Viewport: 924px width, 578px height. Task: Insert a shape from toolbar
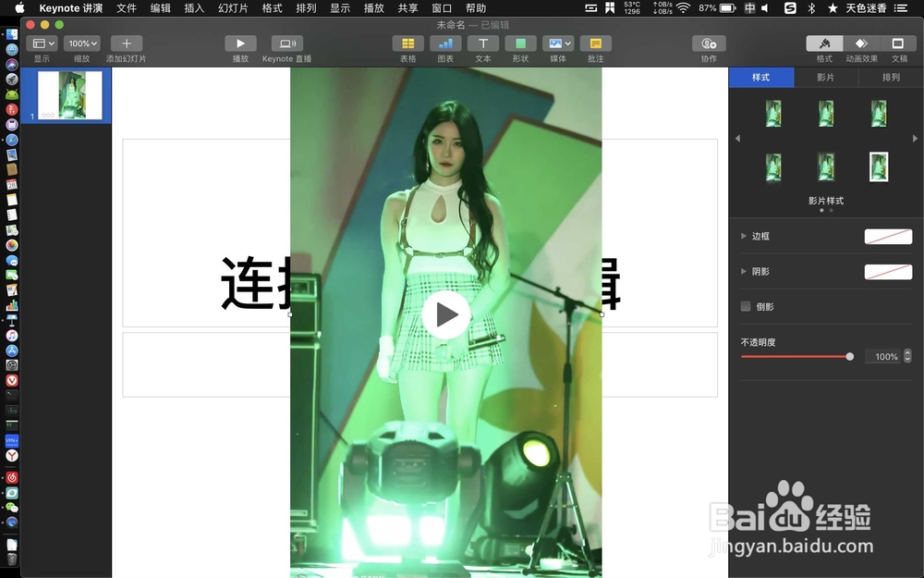pyautogui.click(x=520, y=43)
